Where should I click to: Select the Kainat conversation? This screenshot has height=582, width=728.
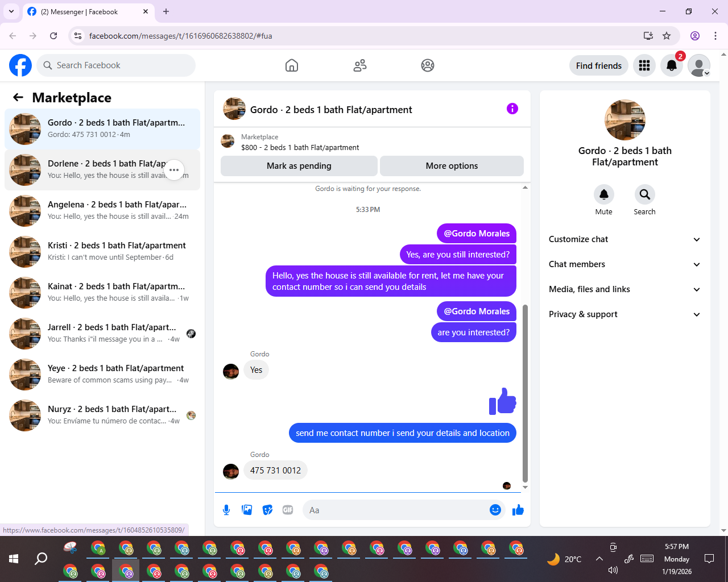pos(102,293)
